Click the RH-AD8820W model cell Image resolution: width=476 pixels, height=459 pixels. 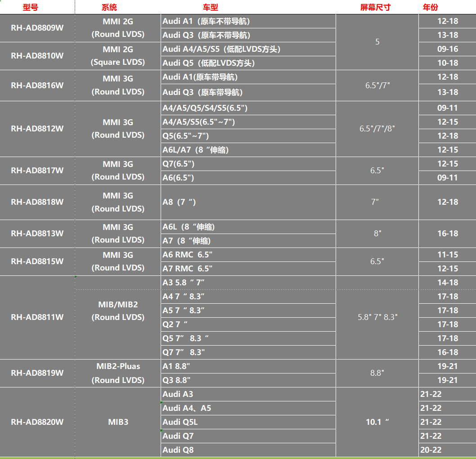37,422
